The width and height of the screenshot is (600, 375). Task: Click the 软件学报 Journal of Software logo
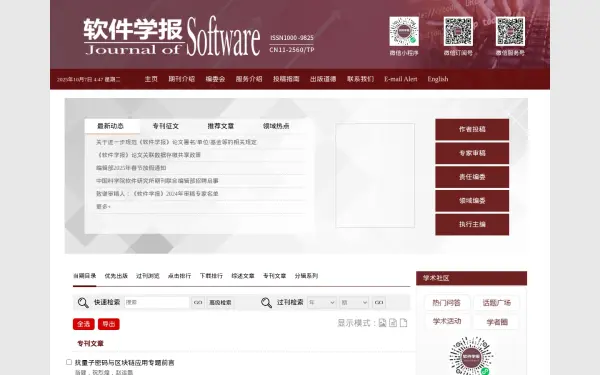pos(172,36)
